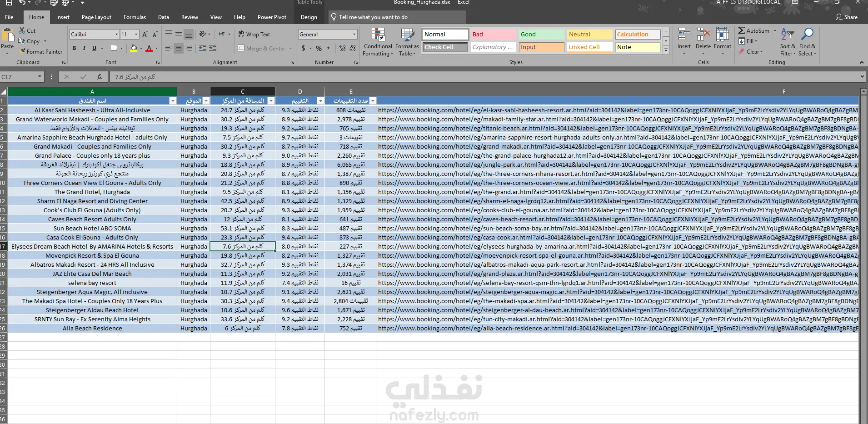Open the الموقع column filter dropdown
This screenshot has width=868, height=424.
[x=206, y=101]
